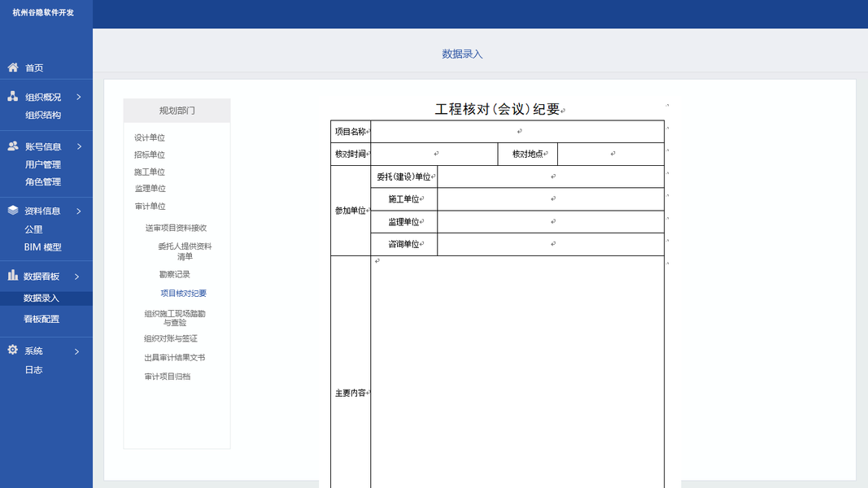Image resolution: width=868 pixels, height=488 pixels.
Task: Click the bar chart icon beside 数据看板
Action: 13,275
